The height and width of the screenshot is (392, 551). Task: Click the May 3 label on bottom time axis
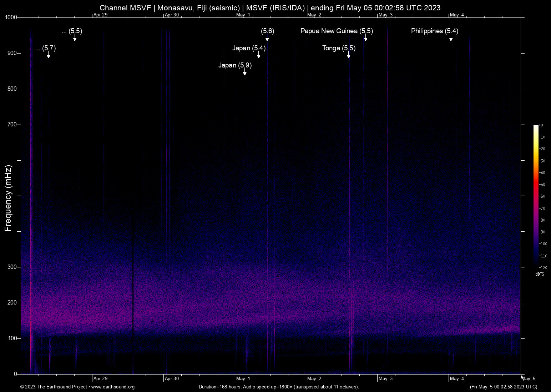385,378
